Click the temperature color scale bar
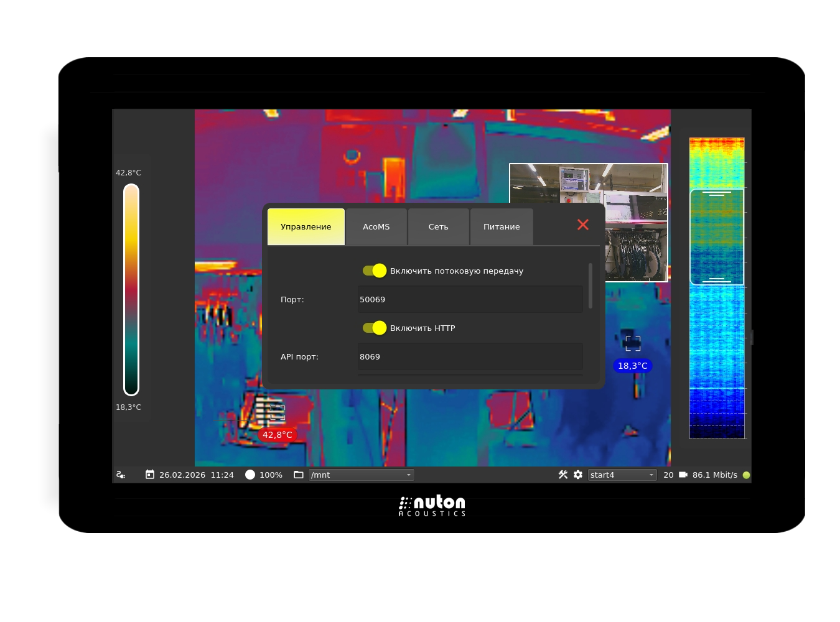The width and height of the screenshot is (840, 622). pyautogui.click(x=131, y=290)
